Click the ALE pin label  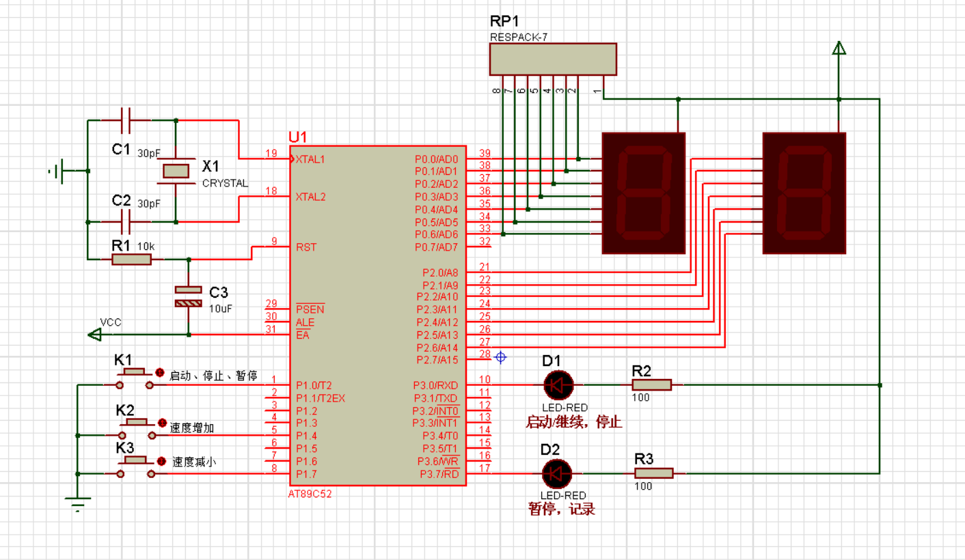(x=305, y=322)
